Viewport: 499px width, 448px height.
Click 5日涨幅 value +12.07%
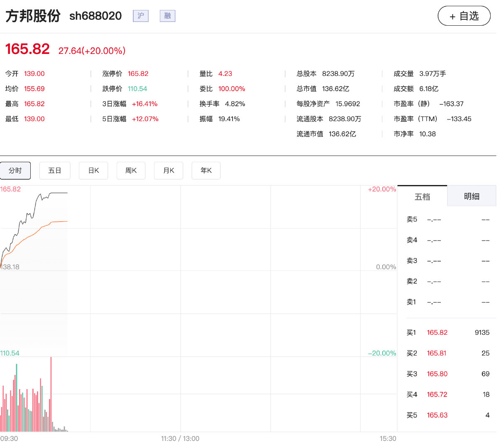click(145, 119)
